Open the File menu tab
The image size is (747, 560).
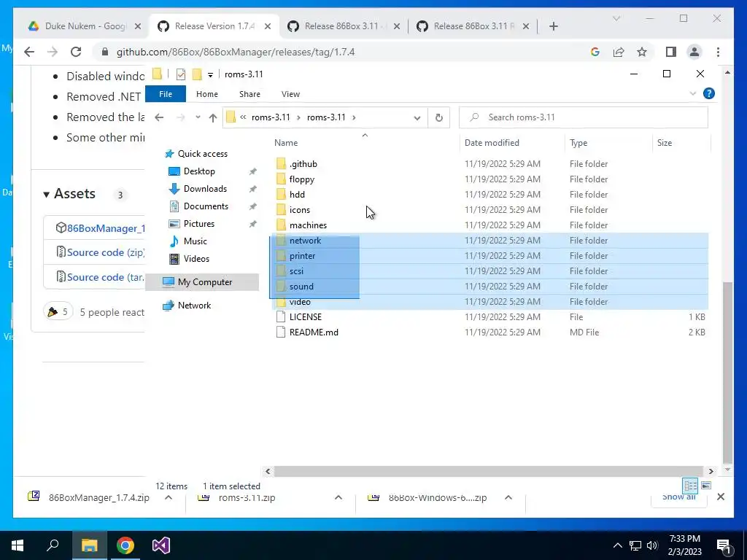[x=166, y=94]
